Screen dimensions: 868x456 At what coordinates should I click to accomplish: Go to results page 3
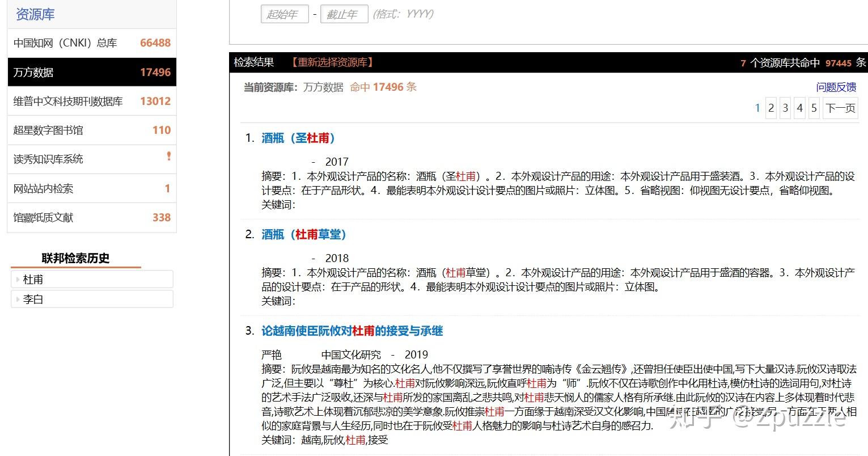tap(785, 108)
